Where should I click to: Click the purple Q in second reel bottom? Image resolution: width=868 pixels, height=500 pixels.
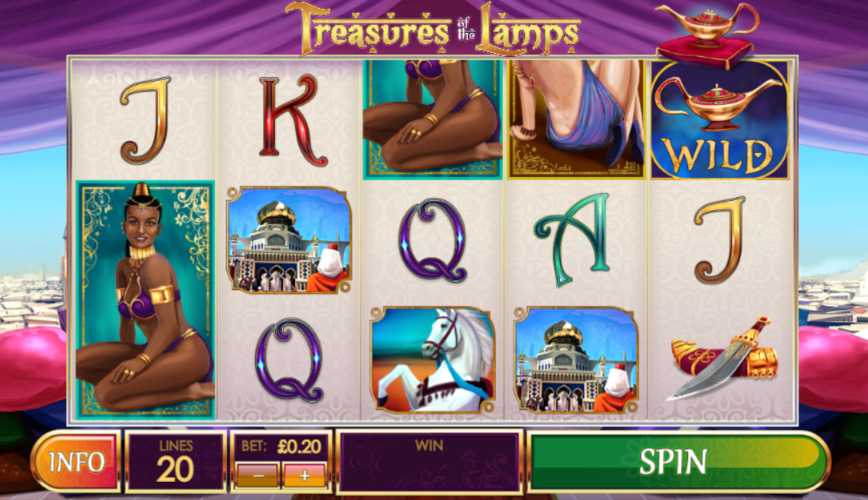289,360
